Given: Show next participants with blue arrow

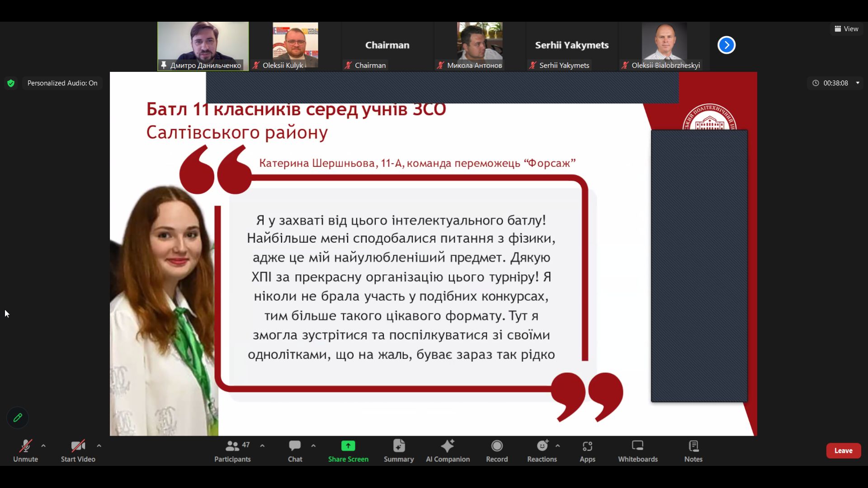Looking at the screenshot, I should pyautogui.click(x=726, y=45).
